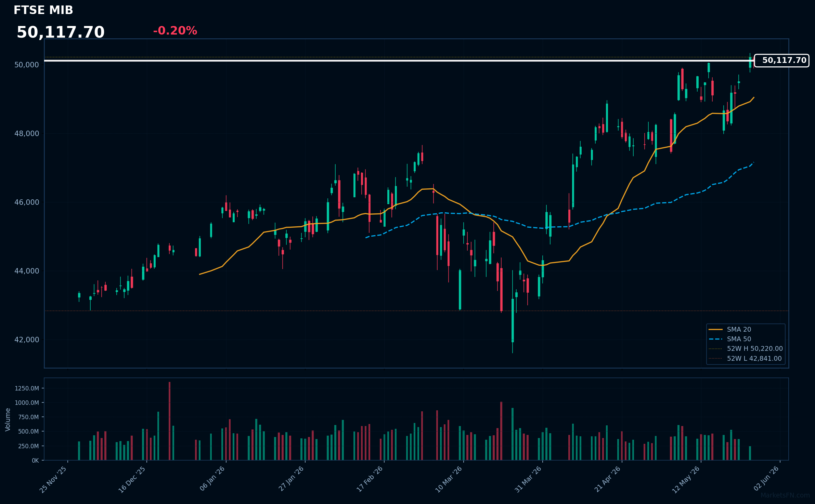Click the tallest red volume bar in late December

pos(170,421)
